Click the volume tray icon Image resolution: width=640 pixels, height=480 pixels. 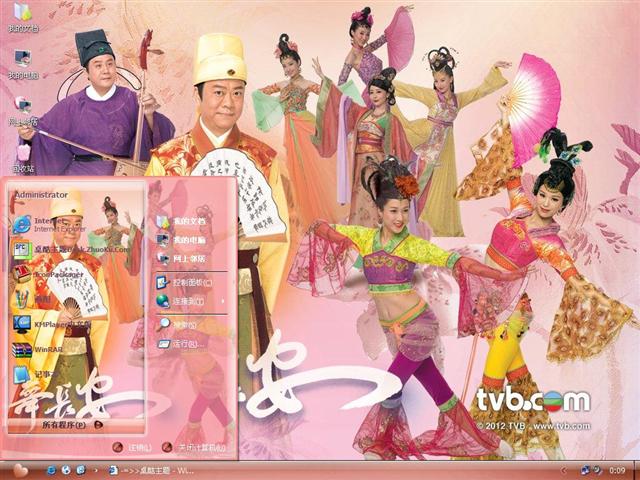597,470
